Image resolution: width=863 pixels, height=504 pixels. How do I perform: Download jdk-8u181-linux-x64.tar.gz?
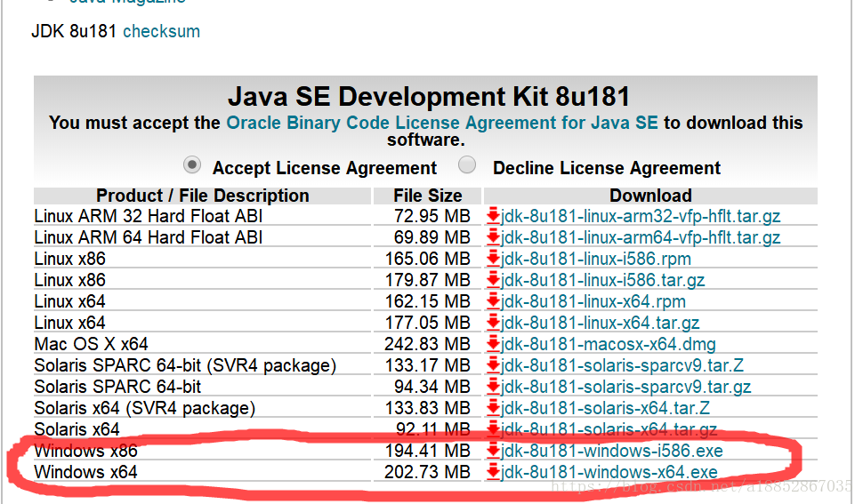(601, 324)
